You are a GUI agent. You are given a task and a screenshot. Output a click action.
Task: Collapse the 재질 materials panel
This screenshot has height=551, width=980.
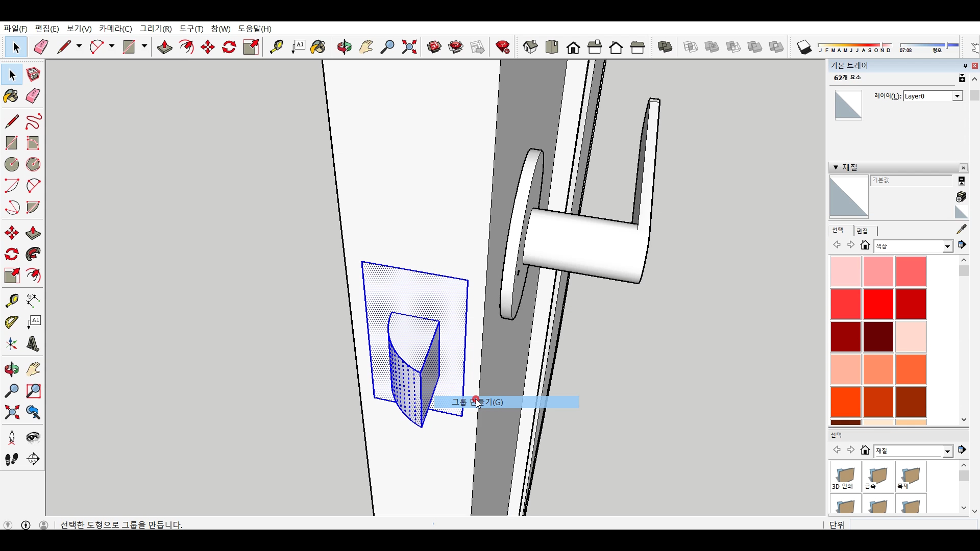click(x=836, y=167)
